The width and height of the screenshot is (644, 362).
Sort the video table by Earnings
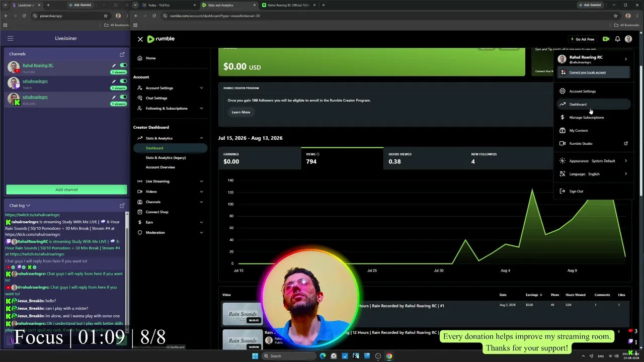(x=533, y=295)
